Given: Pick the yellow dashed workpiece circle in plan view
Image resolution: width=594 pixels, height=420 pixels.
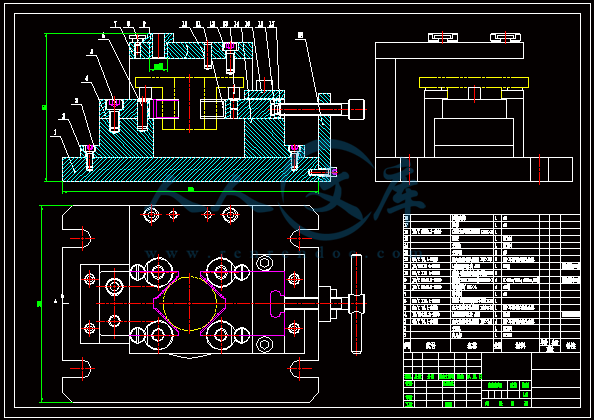Looking at the screenshot, I should (190, 304).
